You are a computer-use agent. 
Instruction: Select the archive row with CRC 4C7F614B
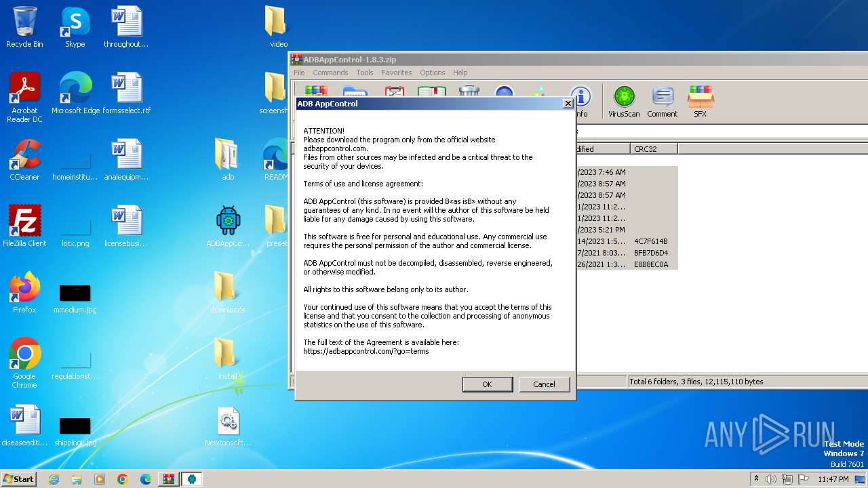627,241
